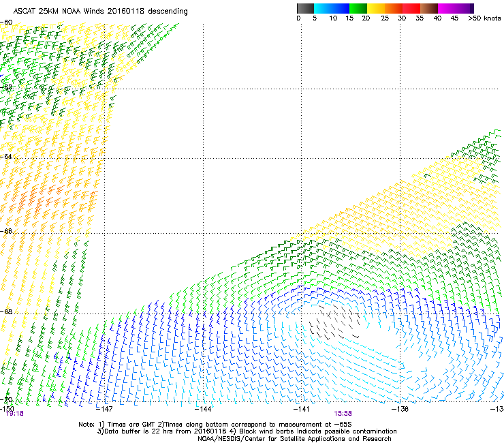Click the purple 15:58 pass time stamp
Image resolution: width=504 pixels, height=443 pixels.
click(x=343, y=414)
